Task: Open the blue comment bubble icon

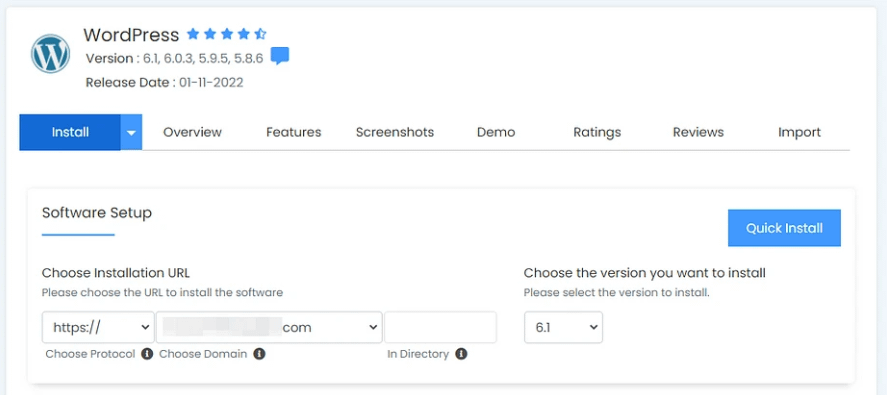Action: point(280,56)
